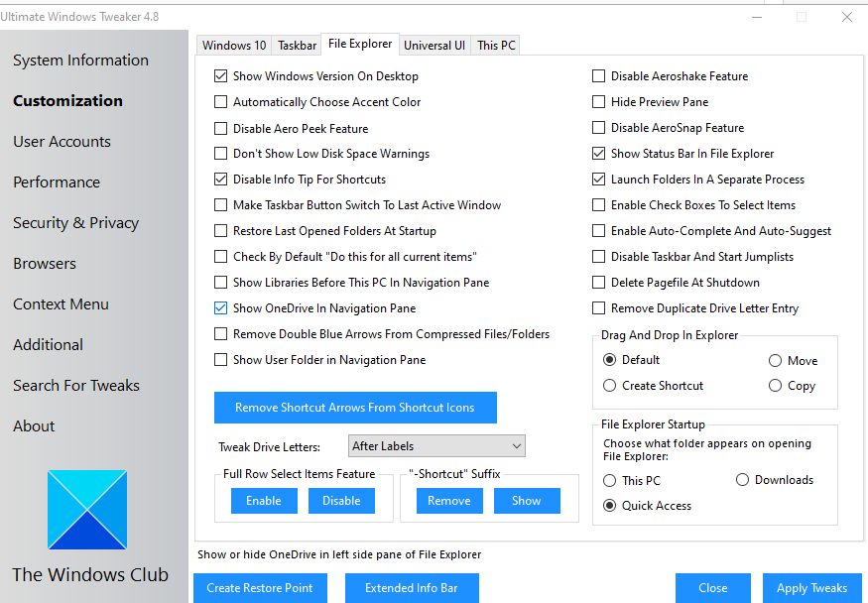
Task: Select Move drag and drop option
Action: (775, 361)
